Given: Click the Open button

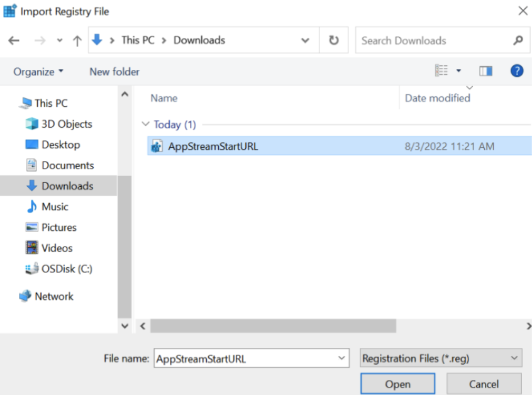Looking at the screenshot, I should tap(397, 384).
